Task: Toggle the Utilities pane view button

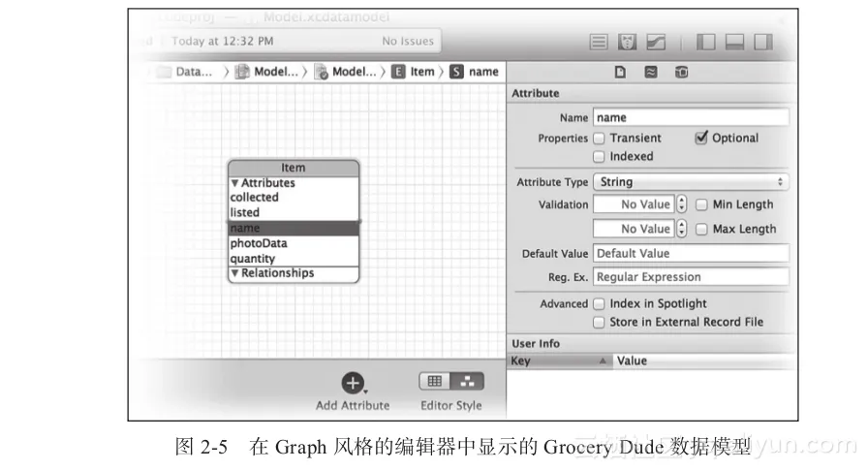Action: coord(763,42)
